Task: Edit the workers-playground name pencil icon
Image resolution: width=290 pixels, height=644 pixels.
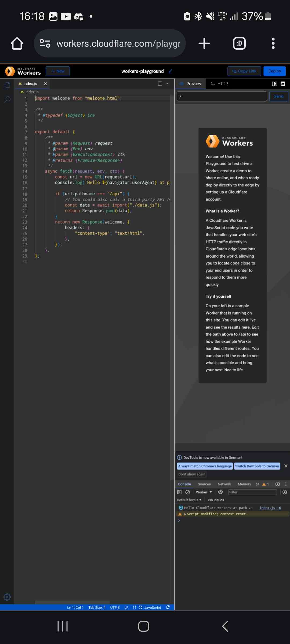Action: (x=171, y=71)
